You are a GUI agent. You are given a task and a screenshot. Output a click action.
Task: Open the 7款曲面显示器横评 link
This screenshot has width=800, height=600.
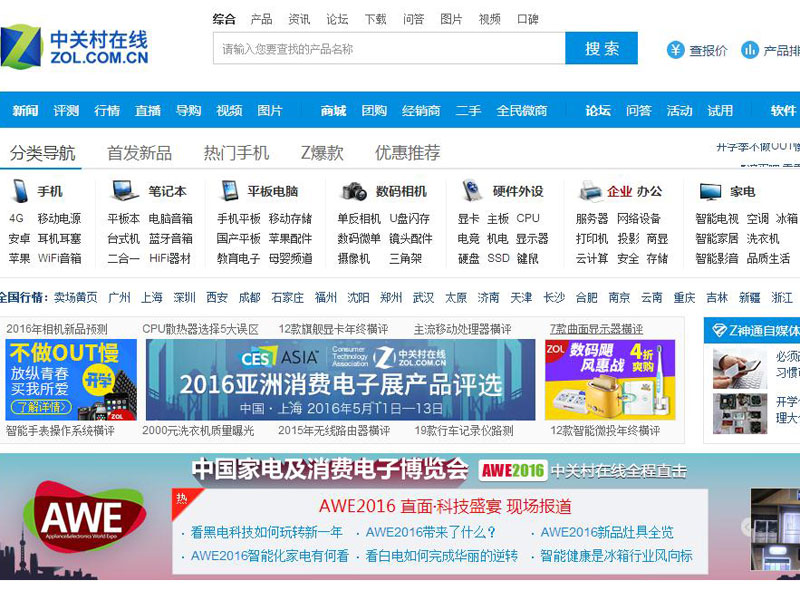point(596,329)
